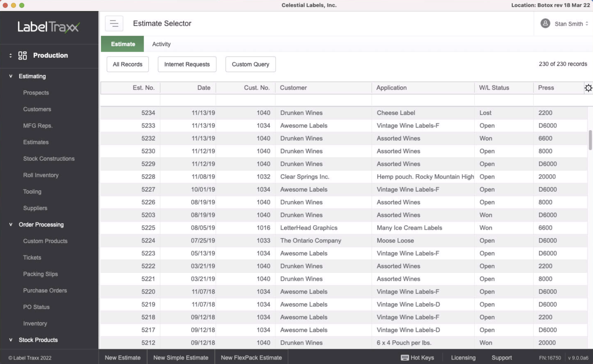Open Tooling in the sidebar

coord(32,192)
